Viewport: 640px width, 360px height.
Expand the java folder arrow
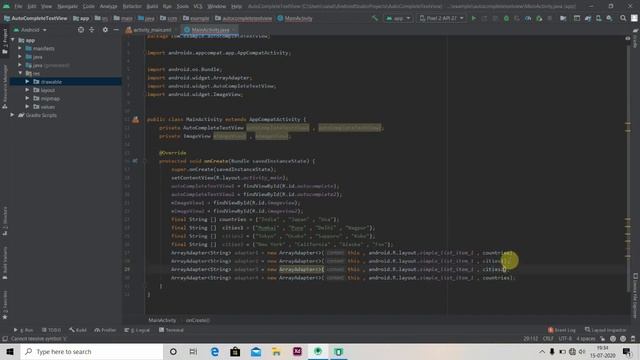[x=20, y=57]
